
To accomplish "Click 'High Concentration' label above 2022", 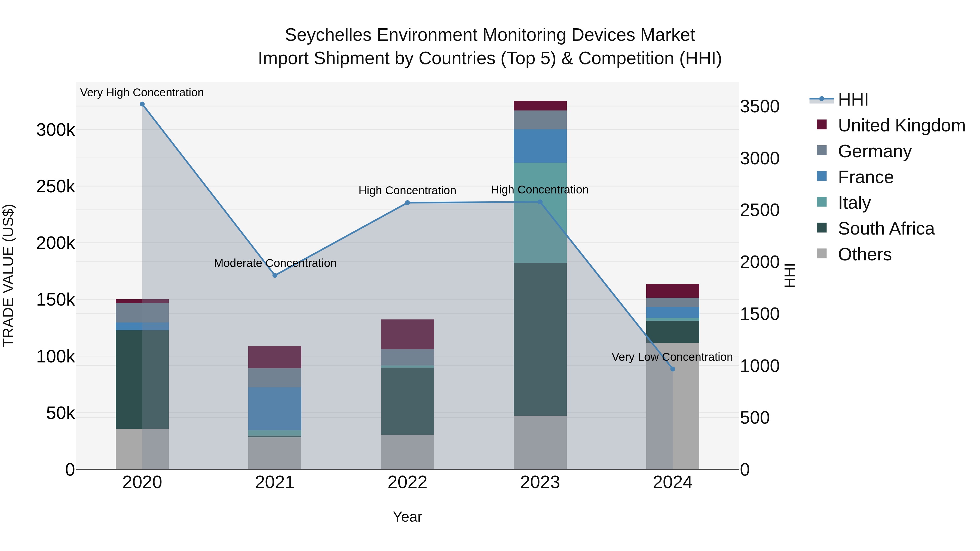I will [407, 190].
